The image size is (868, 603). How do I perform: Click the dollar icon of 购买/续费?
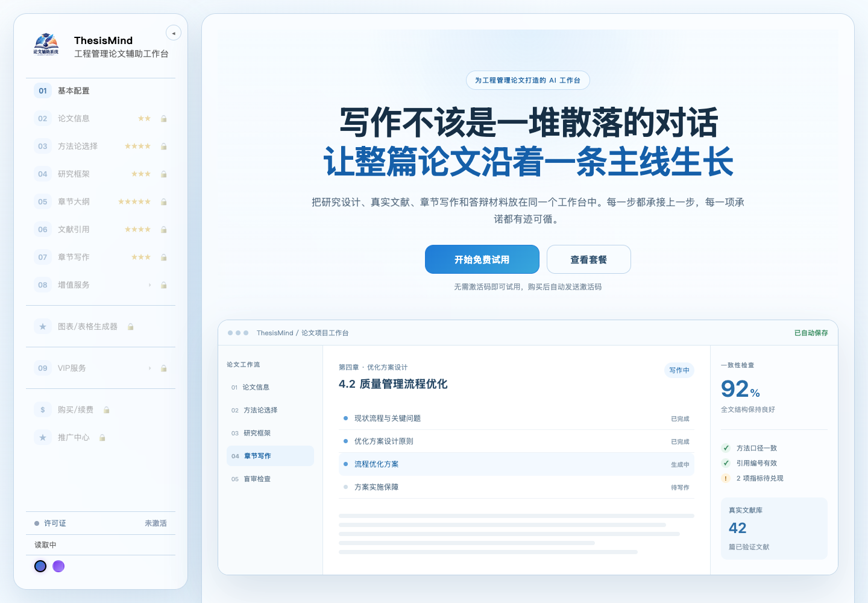(43, 410)
